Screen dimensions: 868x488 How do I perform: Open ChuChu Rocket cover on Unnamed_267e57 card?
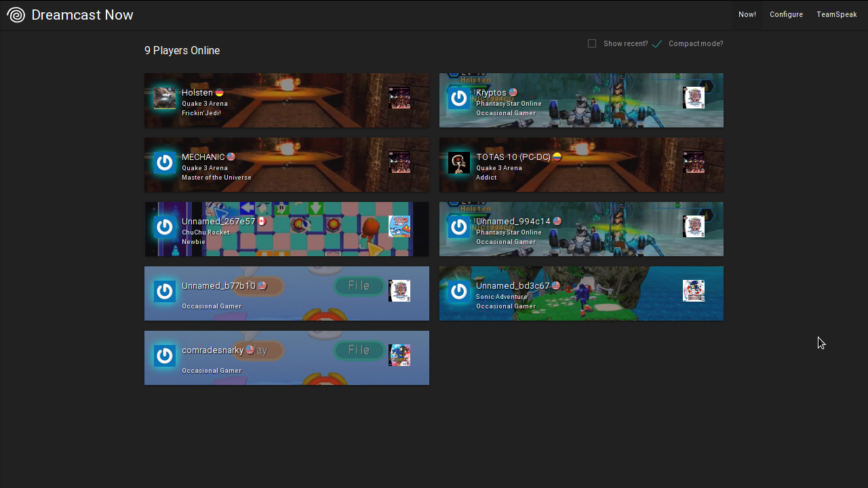click(399, 226)
